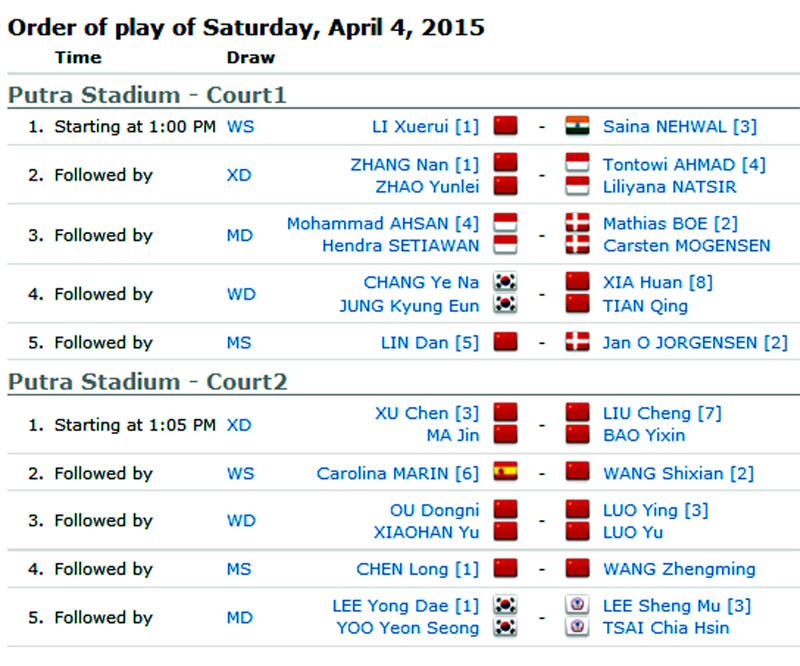800x666 pixels.
Task: Open Carolina MARIN player page
Action: click(383, 474)
